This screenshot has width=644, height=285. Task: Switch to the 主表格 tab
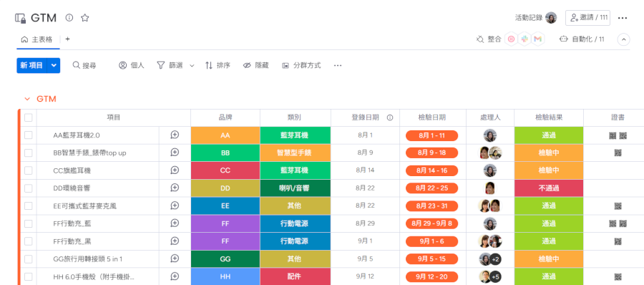tap(37, 39)
